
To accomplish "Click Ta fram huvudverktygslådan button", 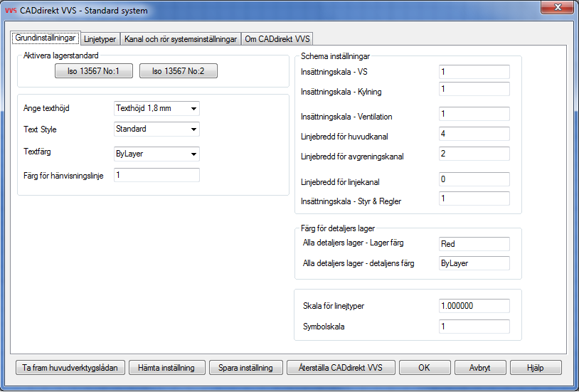I will click(70, 368).
